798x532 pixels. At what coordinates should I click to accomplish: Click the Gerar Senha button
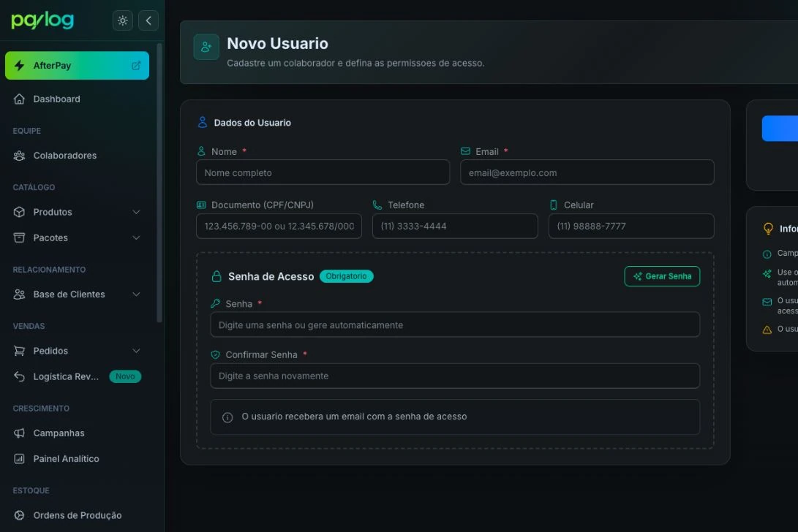(662, 276)
